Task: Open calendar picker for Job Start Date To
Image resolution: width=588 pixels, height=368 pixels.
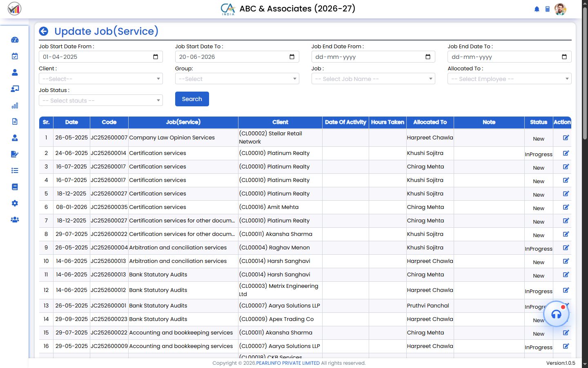Action: click(292, 57)
